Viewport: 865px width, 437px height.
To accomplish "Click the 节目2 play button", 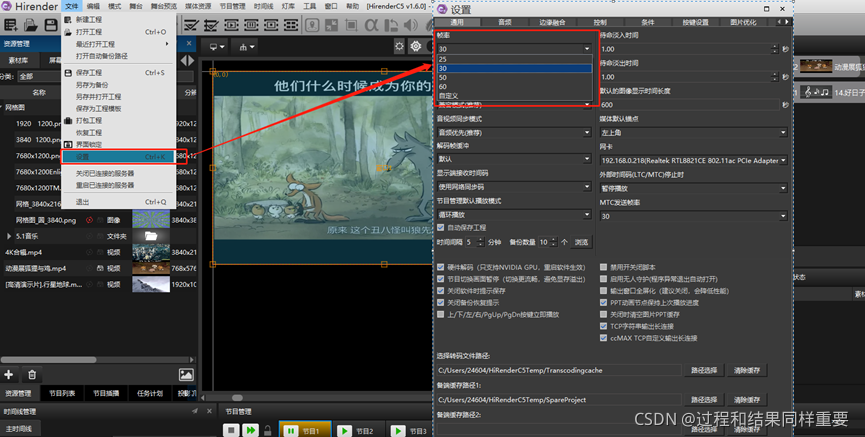I will point(344,431).
